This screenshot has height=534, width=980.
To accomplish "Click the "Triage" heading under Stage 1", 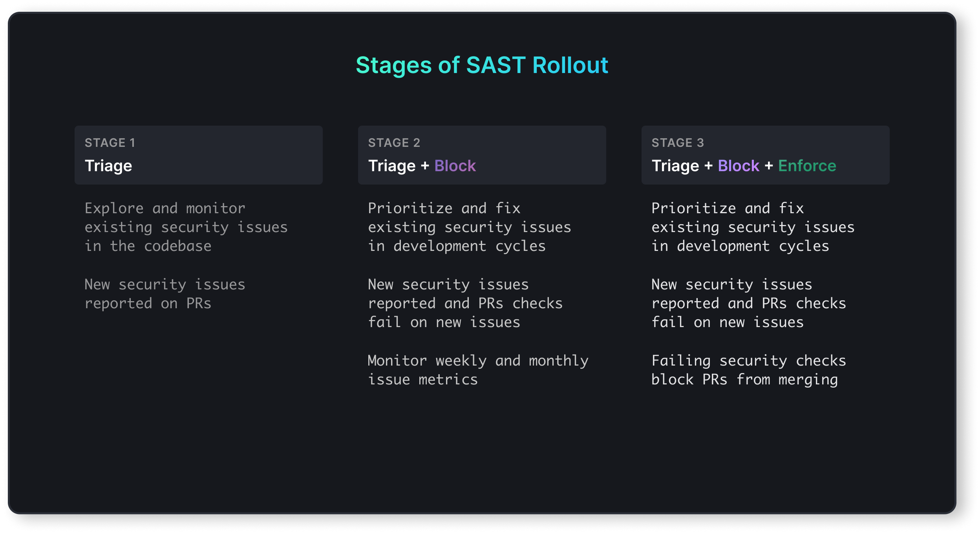I will (x=108, y=166).
